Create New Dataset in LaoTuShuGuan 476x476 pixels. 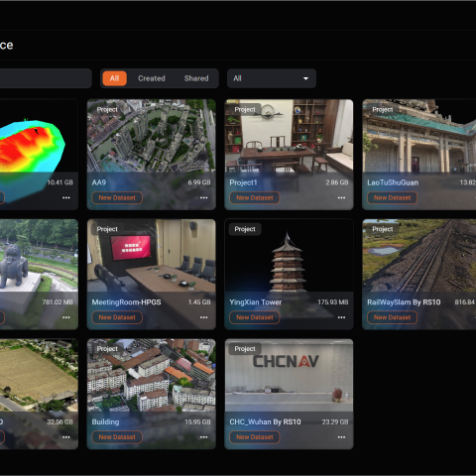click(392, 197)
